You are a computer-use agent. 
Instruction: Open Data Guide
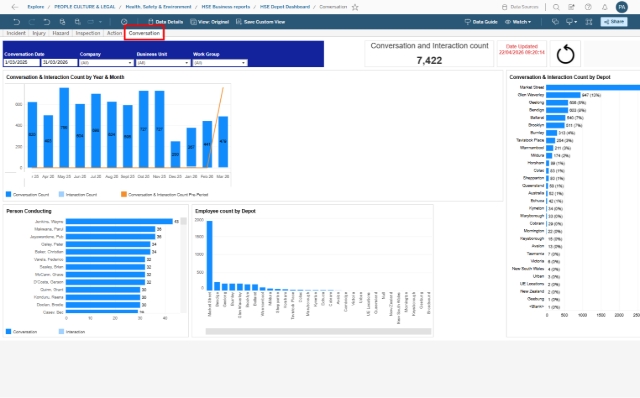click(481, 22)
